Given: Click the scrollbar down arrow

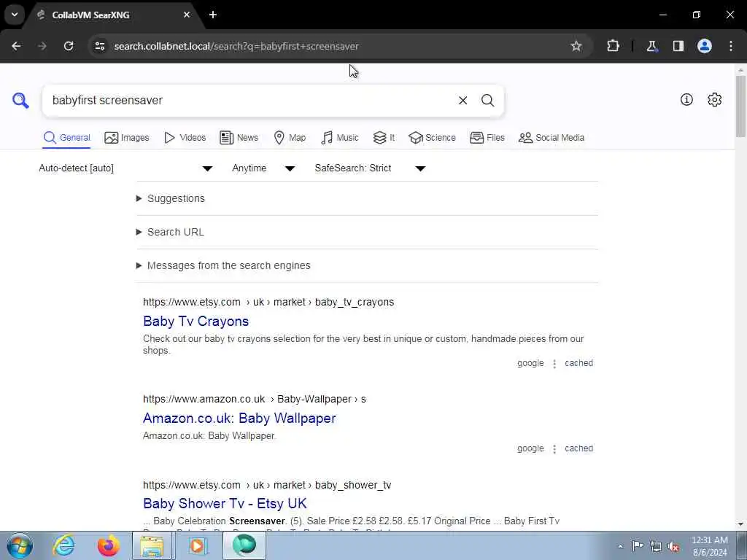Looking at the screenshot, I should pyautogui.click(x=740, y=524).
